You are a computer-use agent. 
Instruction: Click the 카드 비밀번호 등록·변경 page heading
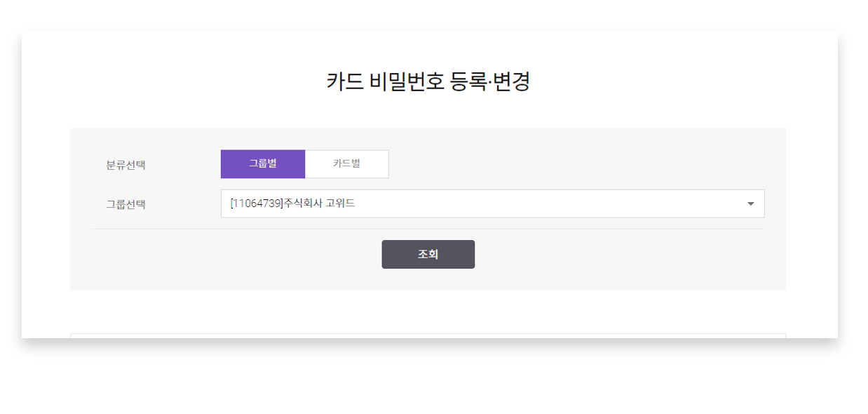pos(428,81)
